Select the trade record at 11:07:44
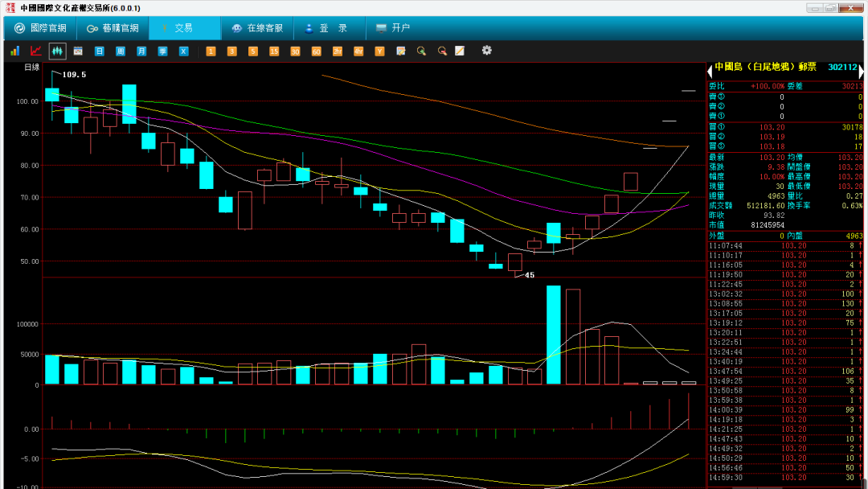This screenshot has width=868, height=489. pyautogui.click(x=785, y=246)
